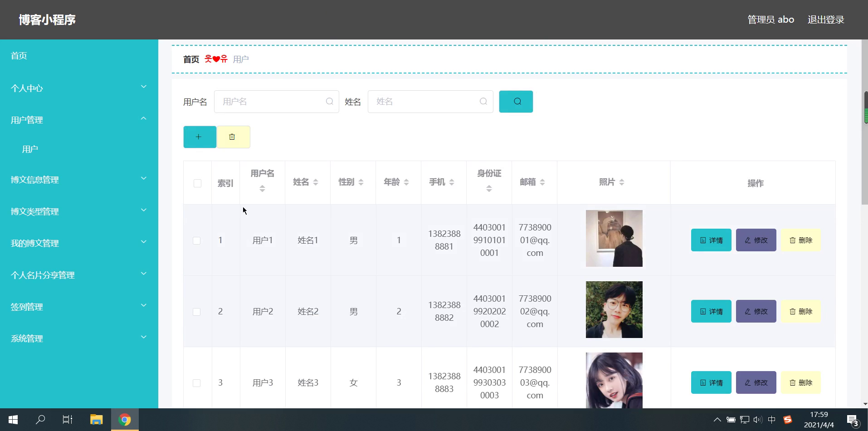Open Task View on taskbar

tap(68, 420)
